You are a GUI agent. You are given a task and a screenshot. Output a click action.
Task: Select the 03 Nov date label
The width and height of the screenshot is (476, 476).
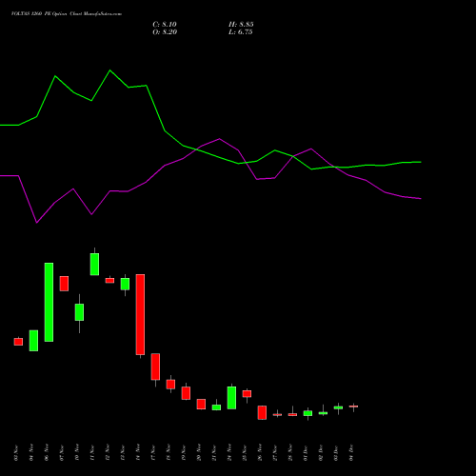16,453
